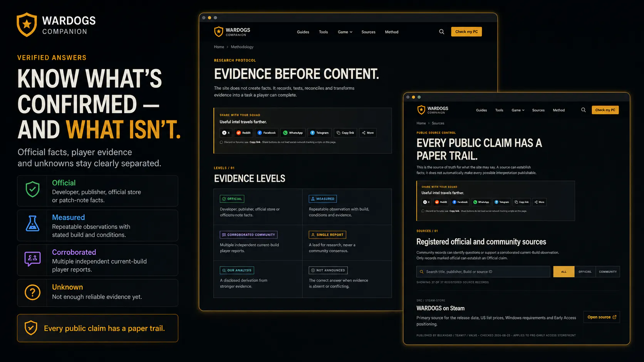Click the CORROBORATED COMMUNITY evidence badge
The height and width of the screenshot is (362, 644).
click(x=249, y=235)
